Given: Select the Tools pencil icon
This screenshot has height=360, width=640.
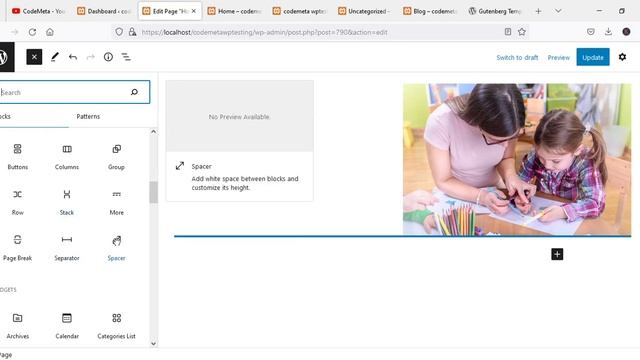Looking at the screenshot, I should [x=55, y=57].
